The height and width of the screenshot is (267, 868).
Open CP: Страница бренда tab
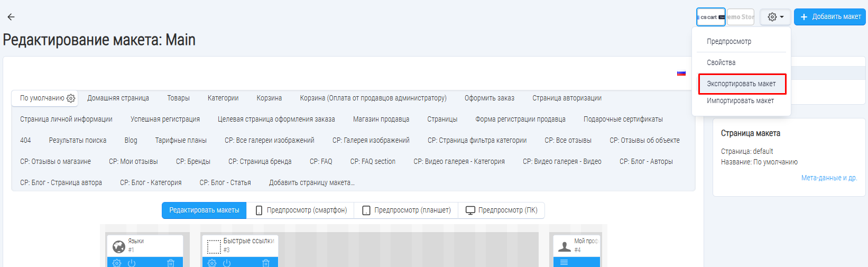(x=260, y=161)
